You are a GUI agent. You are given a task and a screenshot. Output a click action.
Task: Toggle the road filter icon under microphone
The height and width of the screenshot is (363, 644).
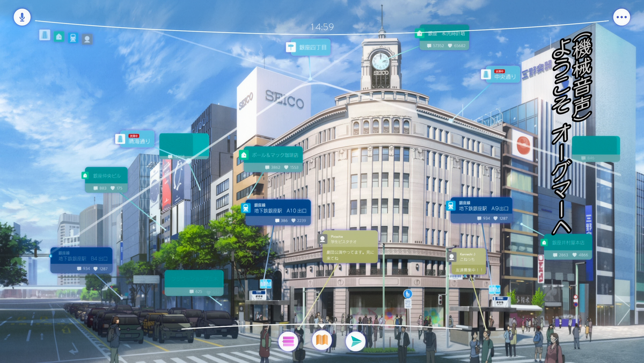(45, 35)
